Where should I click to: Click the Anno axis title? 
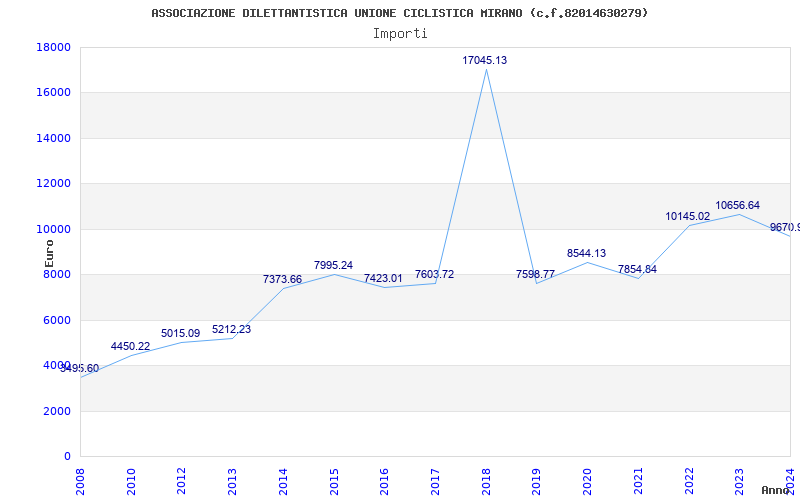point(776,490)
